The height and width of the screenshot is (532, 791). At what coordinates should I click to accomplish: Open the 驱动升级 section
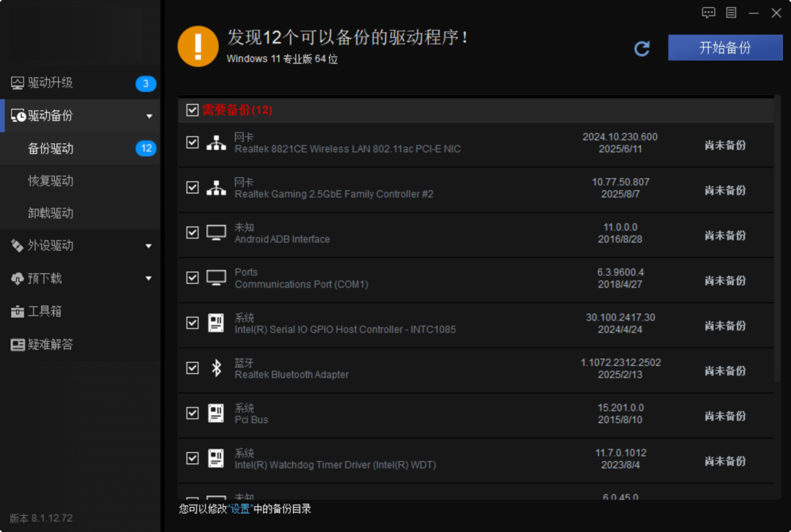(81, 83)
